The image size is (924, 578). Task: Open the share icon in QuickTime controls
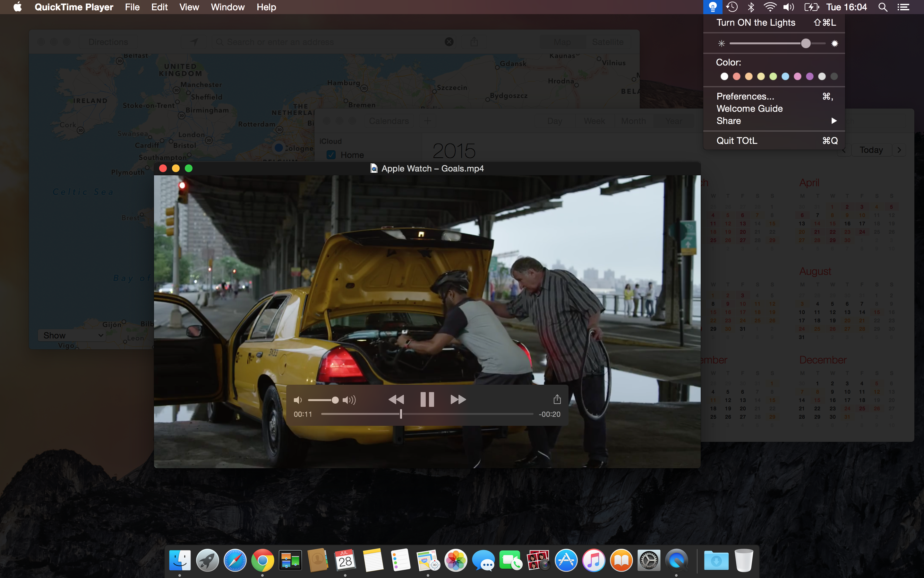[557, 399]
